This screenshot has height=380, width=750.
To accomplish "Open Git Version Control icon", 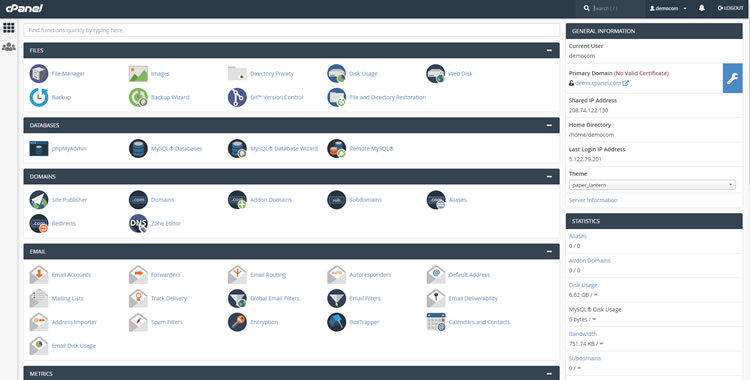I will 237,97.
